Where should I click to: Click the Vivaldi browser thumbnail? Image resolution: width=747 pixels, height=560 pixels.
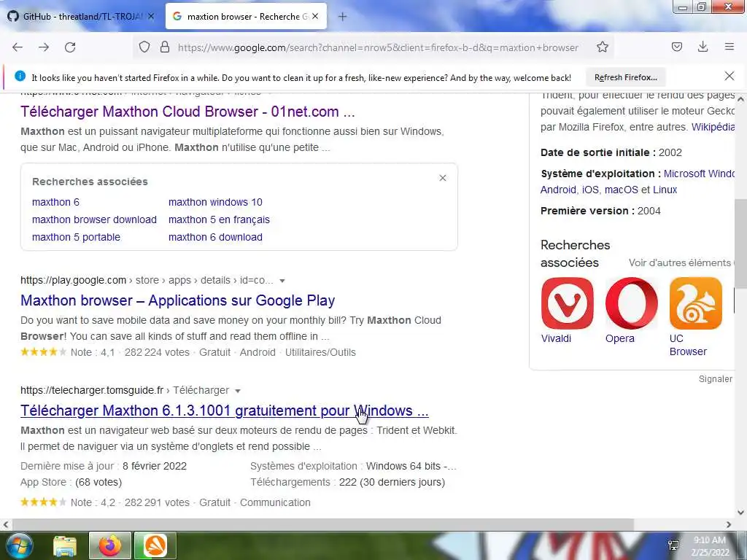pyautogui.click(x=568, y=303)
